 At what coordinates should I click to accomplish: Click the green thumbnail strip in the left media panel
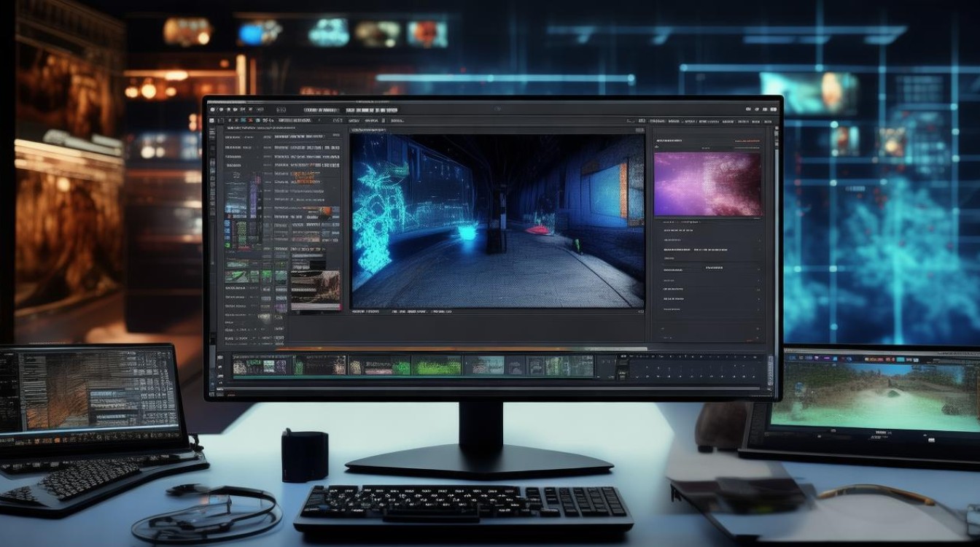point(255,276)
